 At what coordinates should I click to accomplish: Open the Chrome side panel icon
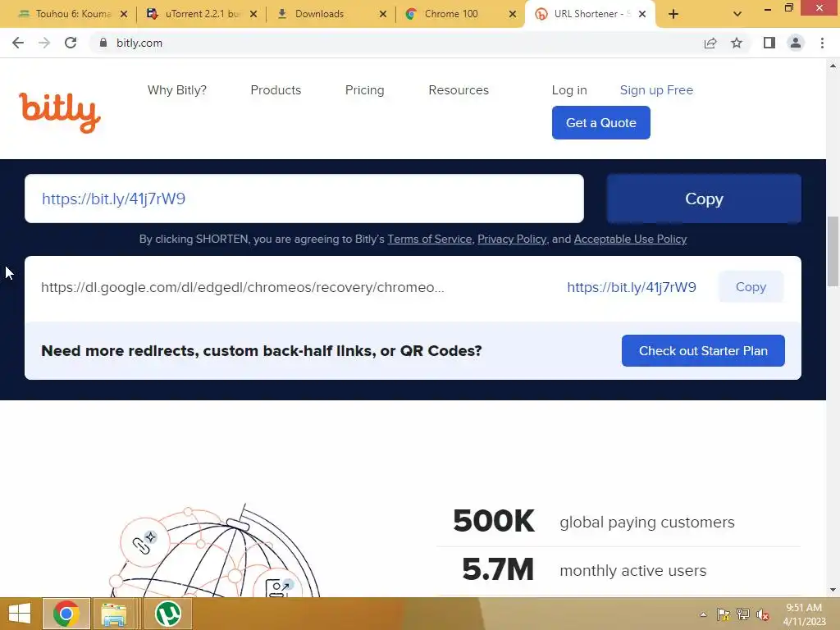(769, 43)
